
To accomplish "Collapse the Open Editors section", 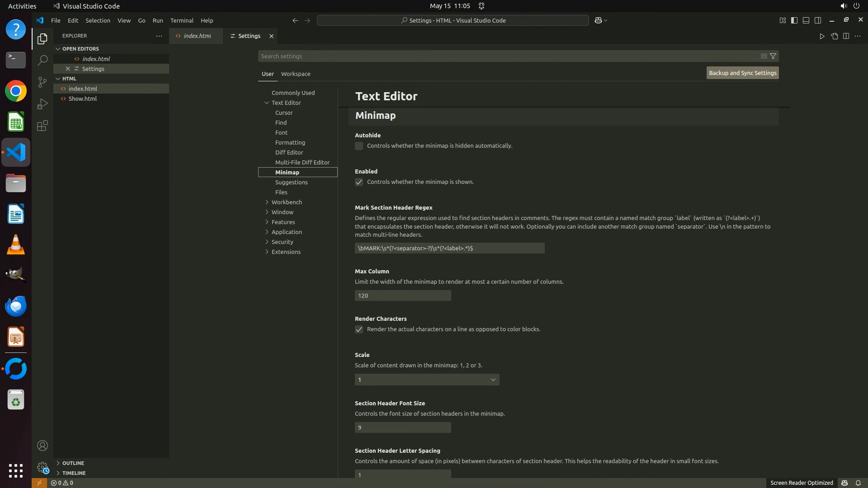I will point(80,49).
